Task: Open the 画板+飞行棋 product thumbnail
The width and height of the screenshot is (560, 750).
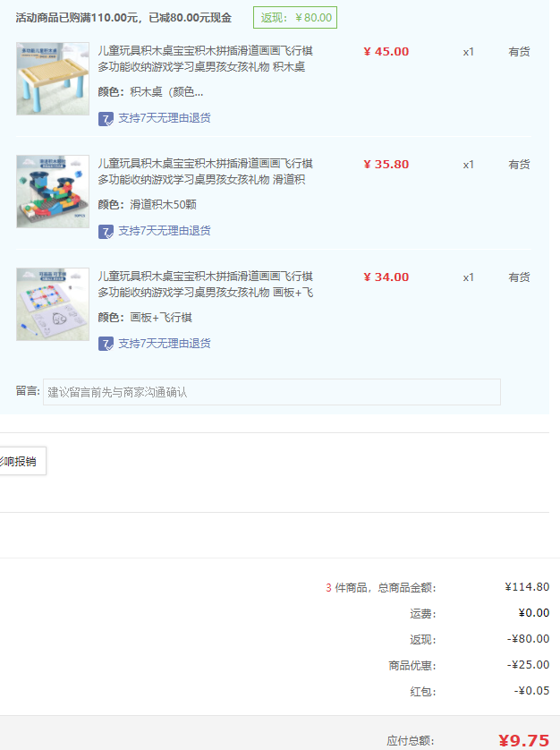Action: pyautogui.click(x=53, y=304)
